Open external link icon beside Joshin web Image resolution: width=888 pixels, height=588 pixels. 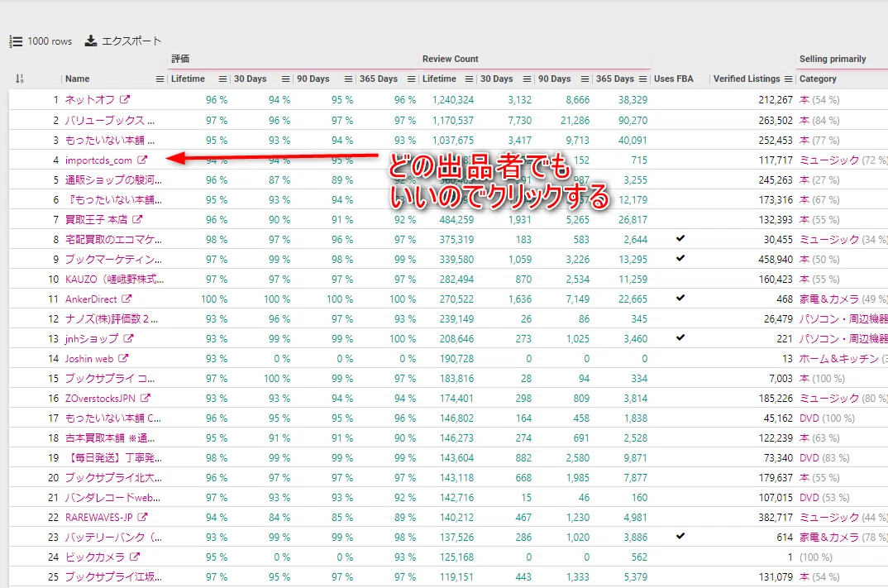point(123,358)
